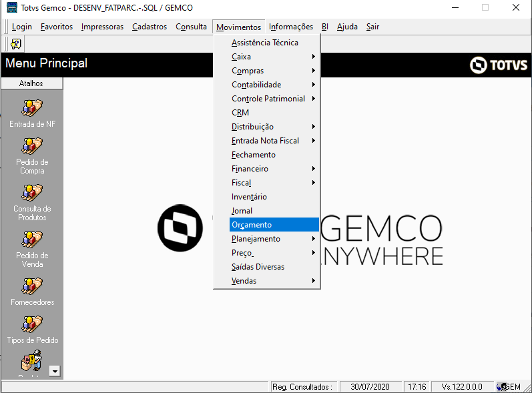Select Fechamento from the menu
Viewport: 532px width, 393px height.
point(267,155)
